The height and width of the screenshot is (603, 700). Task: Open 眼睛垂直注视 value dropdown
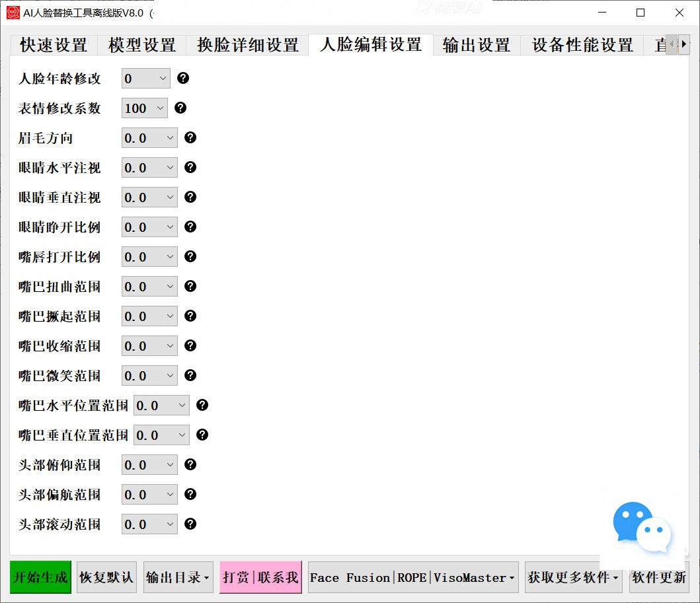pos(149,197)
